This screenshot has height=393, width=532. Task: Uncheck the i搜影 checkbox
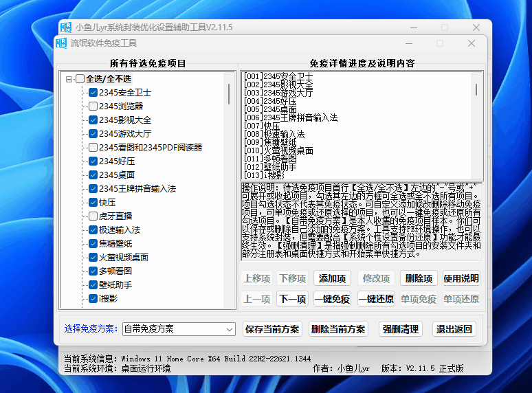coord(93,298)
